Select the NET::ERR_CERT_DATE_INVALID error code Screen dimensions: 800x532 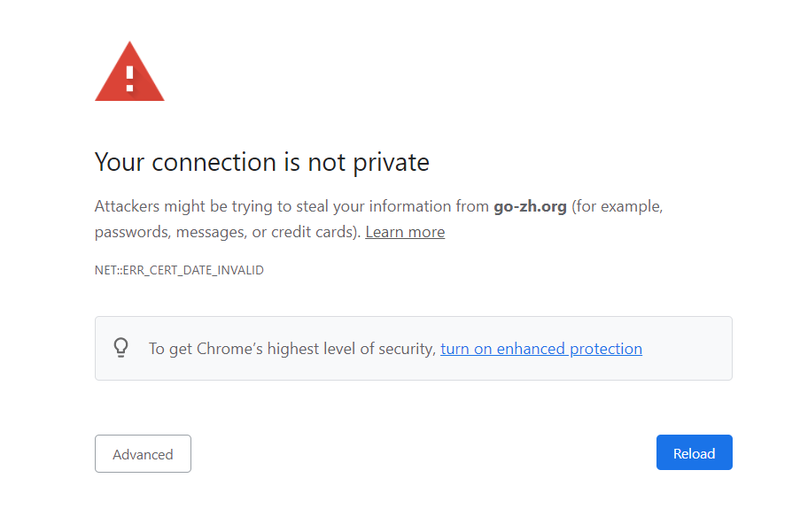tap(179, 270)
